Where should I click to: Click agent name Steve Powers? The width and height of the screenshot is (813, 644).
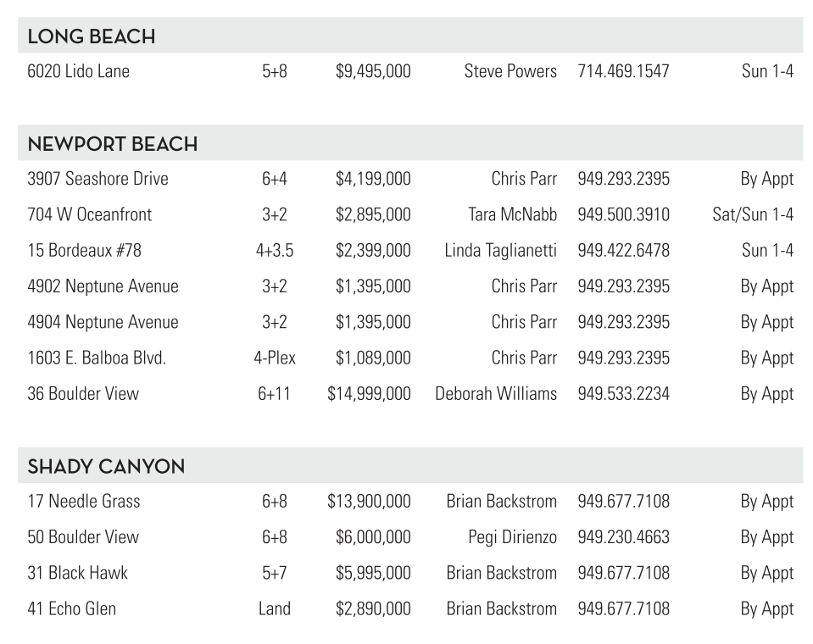coord(510,71)
